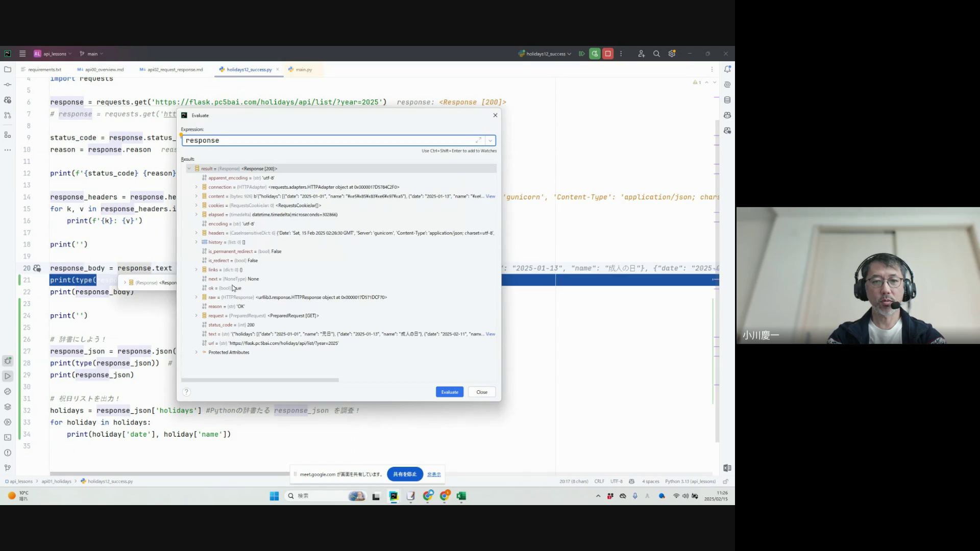
Task: Open Search Everywhere magnifier icon
Action: pyautogui.click(x=656, y=54)
